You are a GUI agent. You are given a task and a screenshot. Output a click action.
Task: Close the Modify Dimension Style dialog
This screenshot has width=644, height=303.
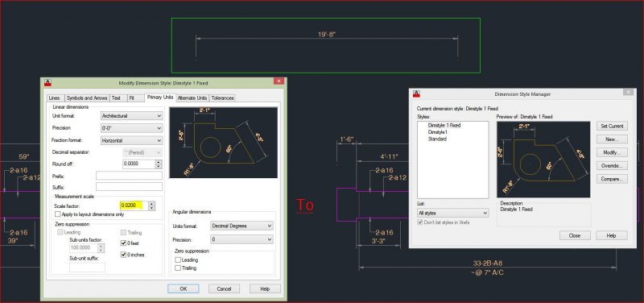tap(278, 81)
